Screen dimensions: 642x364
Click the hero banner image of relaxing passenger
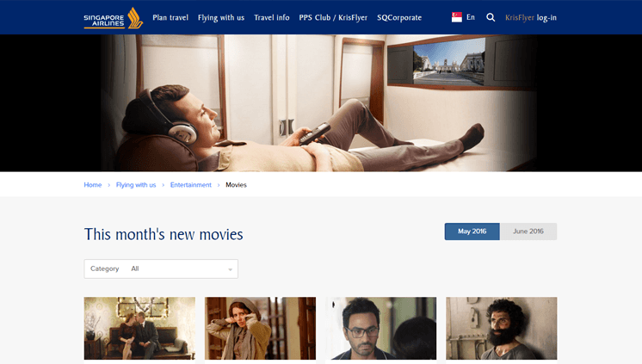click(321, 102)
